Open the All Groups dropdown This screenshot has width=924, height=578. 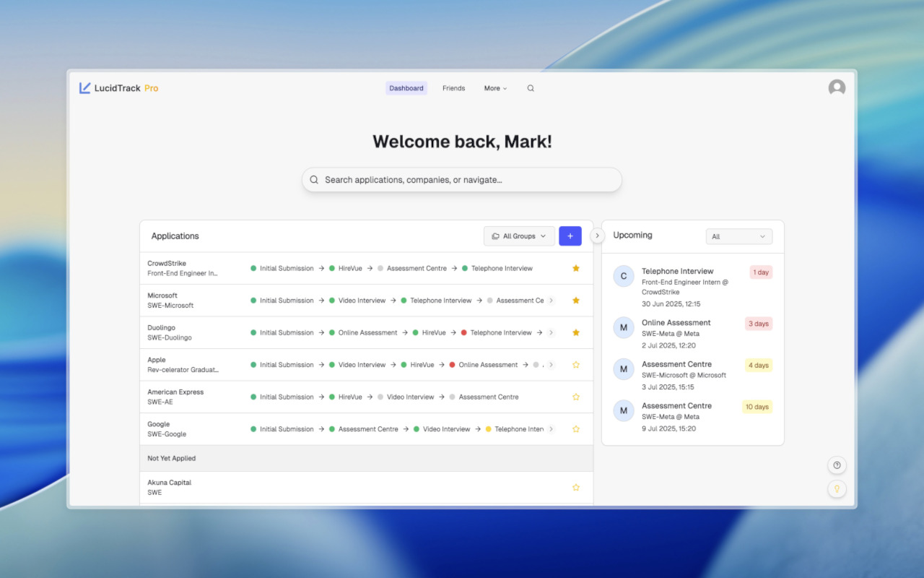[519, 236]
